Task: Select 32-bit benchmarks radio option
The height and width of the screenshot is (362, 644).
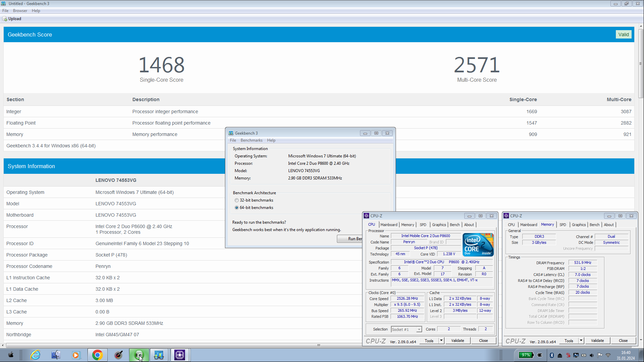Action: pyautogui.click(x=237, y=200)
